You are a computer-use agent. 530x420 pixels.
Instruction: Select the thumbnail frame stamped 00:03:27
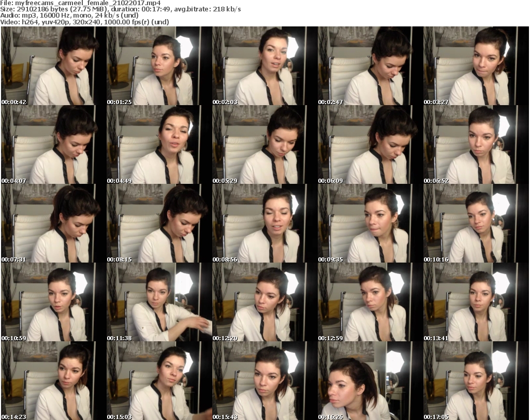pos(476,66)
